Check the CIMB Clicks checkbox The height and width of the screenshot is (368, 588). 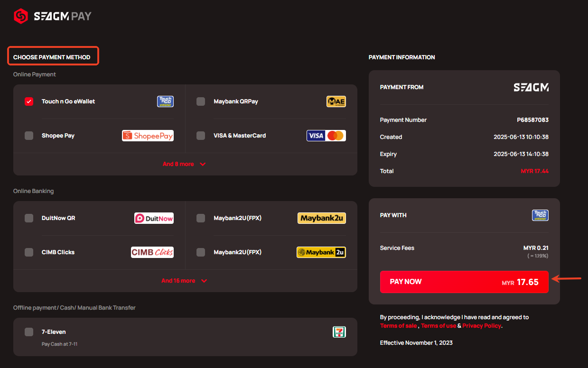[29, 252]
